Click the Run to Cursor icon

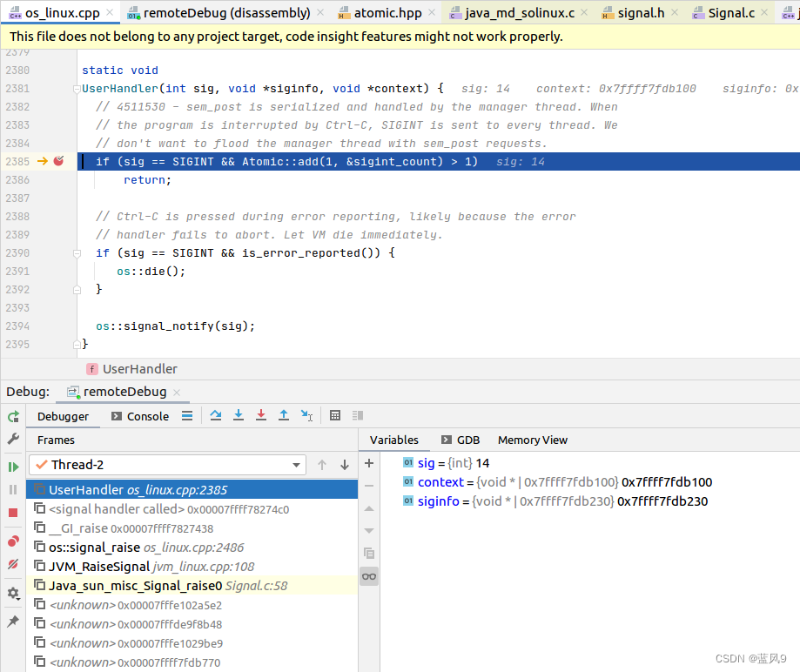tap(306, 416)
